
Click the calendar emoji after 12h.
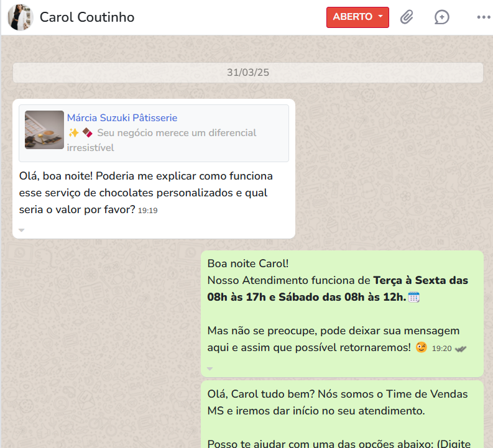click(x=414, y=297)
